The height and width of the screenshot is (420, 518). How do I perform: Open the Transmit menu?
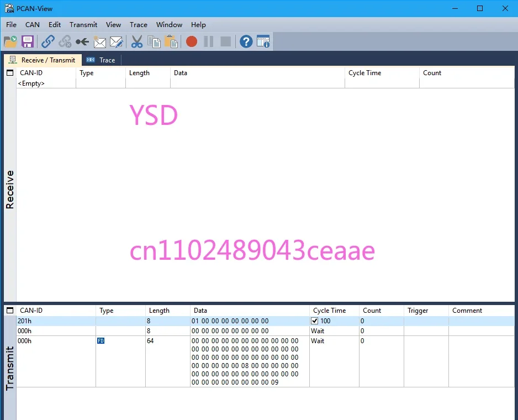[83, 25]
